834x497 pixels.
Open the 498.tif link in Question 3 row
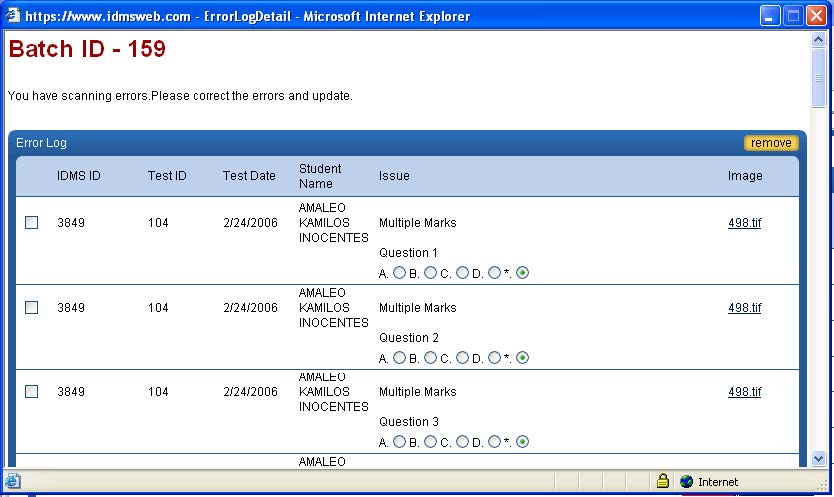tap(744, 392)
